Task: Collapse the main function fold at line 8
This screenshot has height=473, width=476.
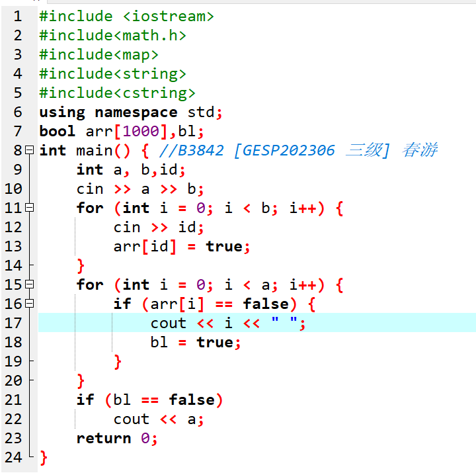Action: point(30,150)
